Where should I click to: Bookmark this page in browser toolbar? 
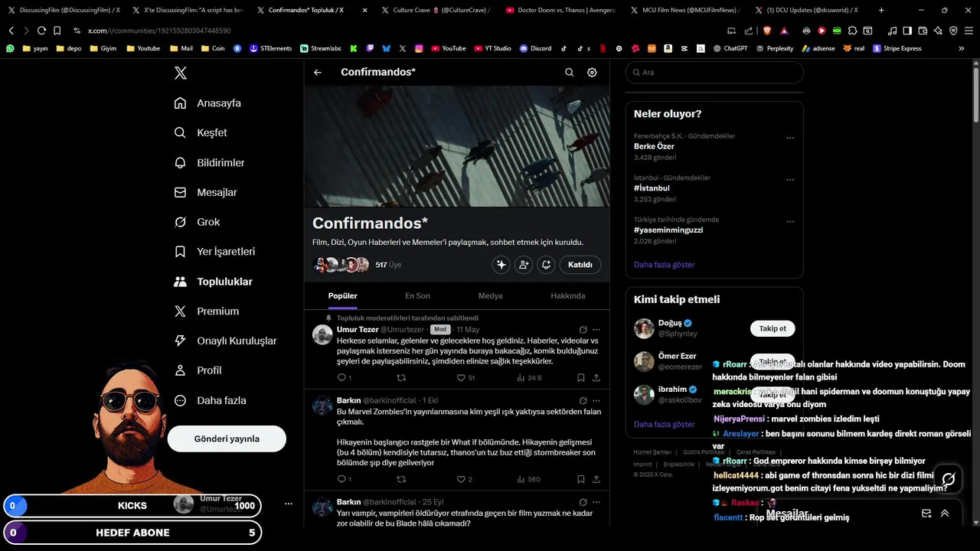click(57, 31)
